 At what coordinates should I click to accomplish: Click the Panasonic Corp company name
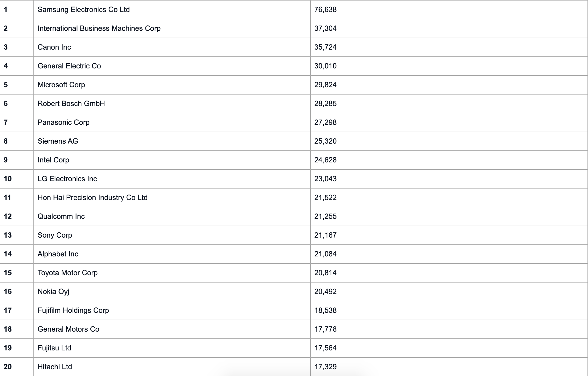coord(63,122)
